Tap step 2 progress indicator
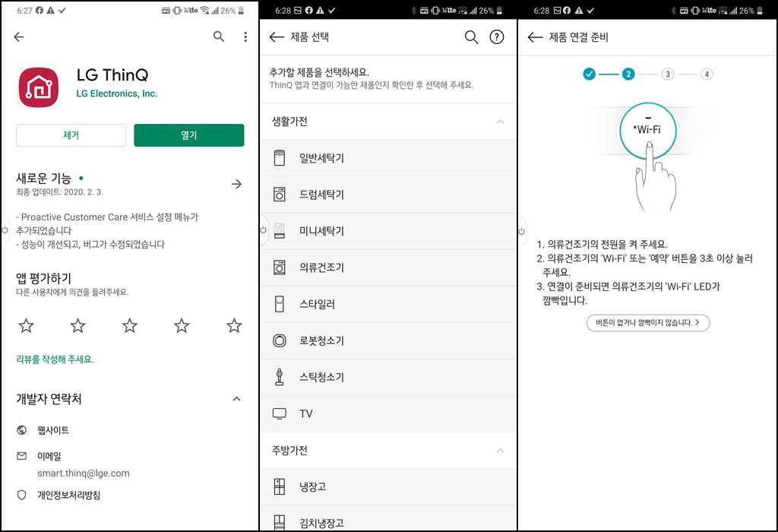The image size is (778, 532). click(628, 74)
